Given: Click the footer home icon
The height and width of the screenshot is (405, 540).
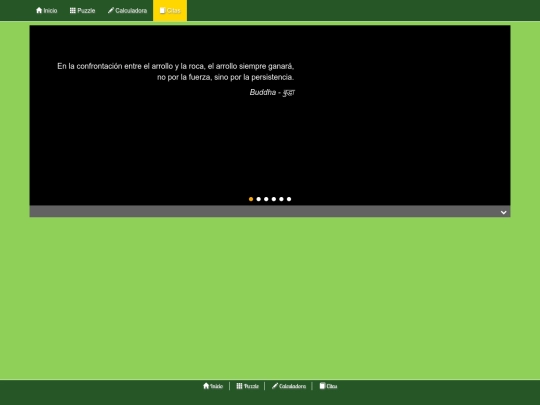Looking at the screenshot, I should 206,386.
